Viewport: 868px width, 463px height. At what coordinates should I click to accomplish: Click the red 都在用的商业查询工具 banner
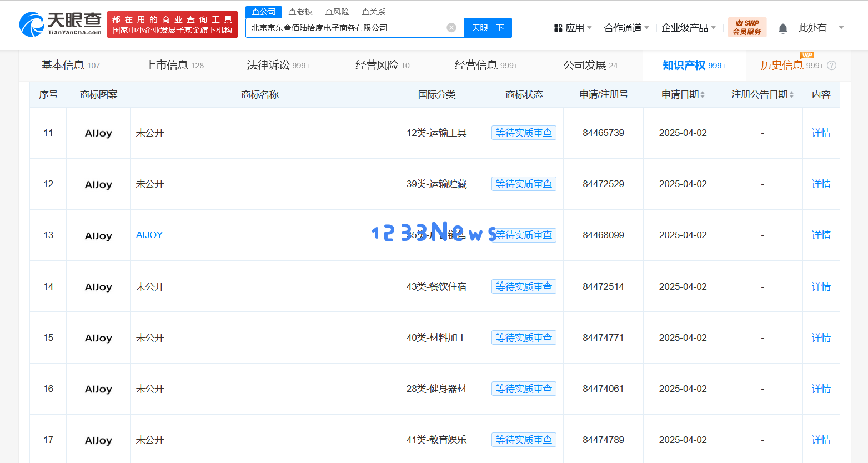(x=172, y=24)
